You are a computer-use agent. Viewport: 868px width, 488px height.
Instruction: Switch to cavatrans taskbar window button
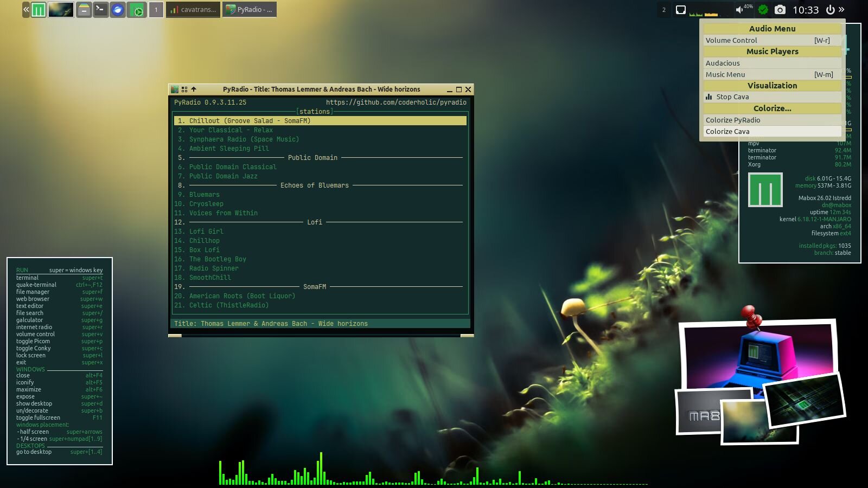coord(193,10)
